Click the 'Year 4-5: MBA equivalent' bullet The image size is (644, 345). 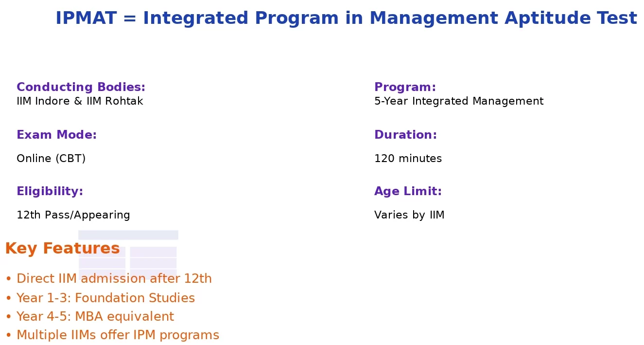coord(95,317)
